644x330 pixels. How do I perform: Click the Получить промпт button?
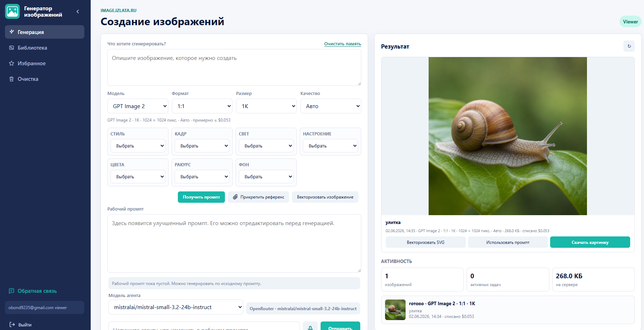click(x=201, y=197)
